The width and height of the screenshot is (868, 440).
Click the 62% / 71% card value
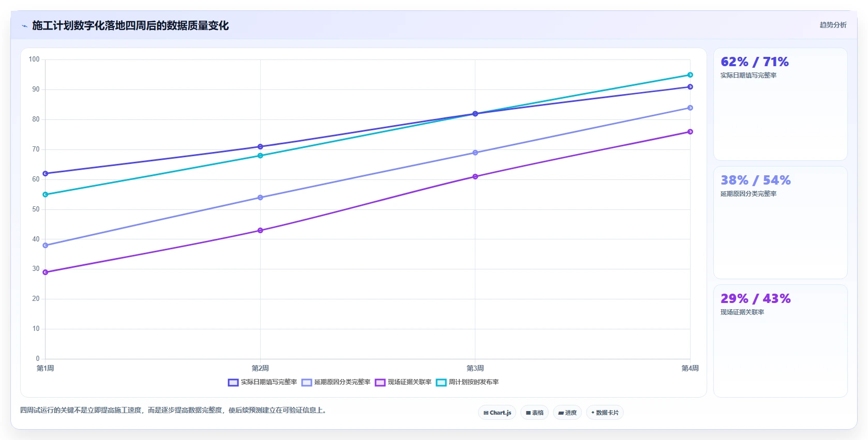[x=755, y=62]
